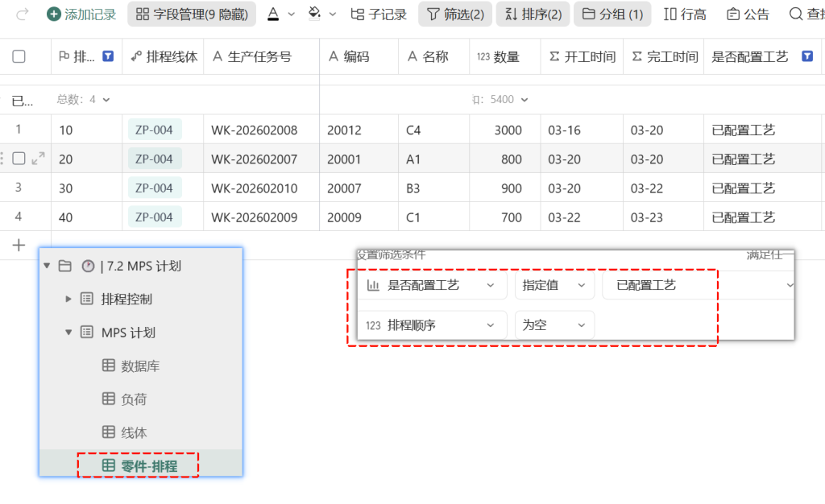Click the filter icon on 排... column header
Viewport: 825px width, 504px height.
[x=108, y=56]
